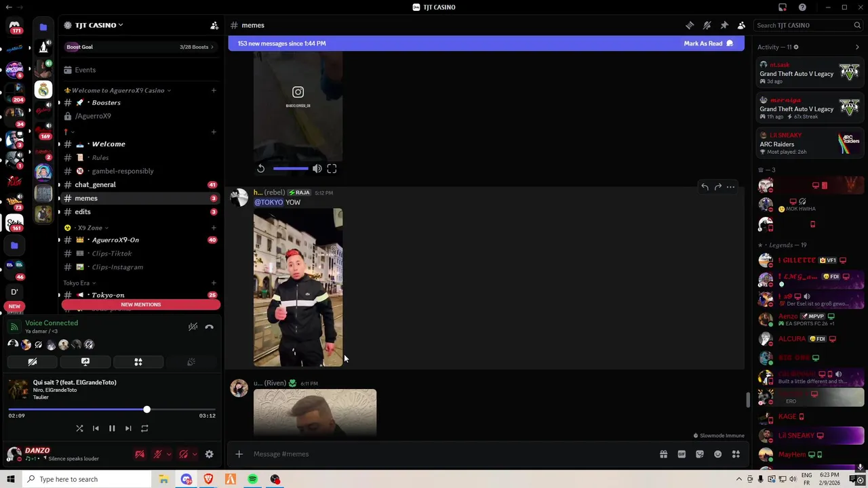
Task: Open the Threads icon in channel header
Action: pos(690,25)
